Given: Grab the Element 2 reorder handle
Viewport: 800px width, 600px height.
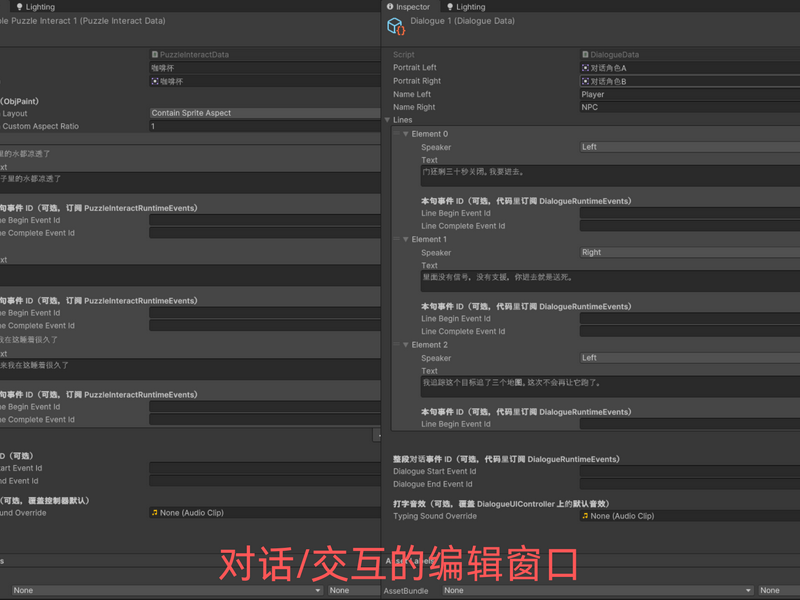Looking at the screenshot, I should 396,345.
